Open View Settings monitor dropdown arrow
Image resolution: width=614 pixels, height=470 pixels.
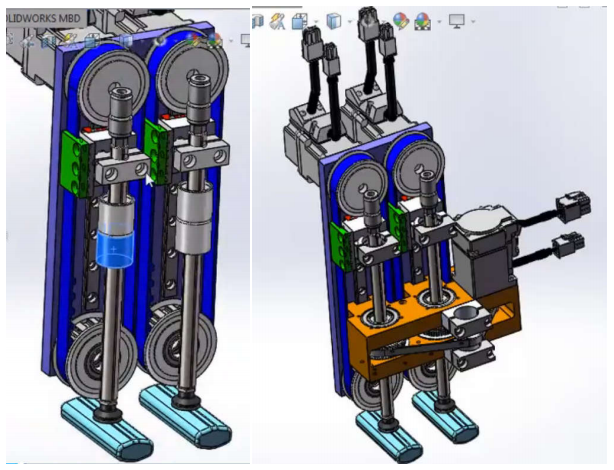point(473,21)
